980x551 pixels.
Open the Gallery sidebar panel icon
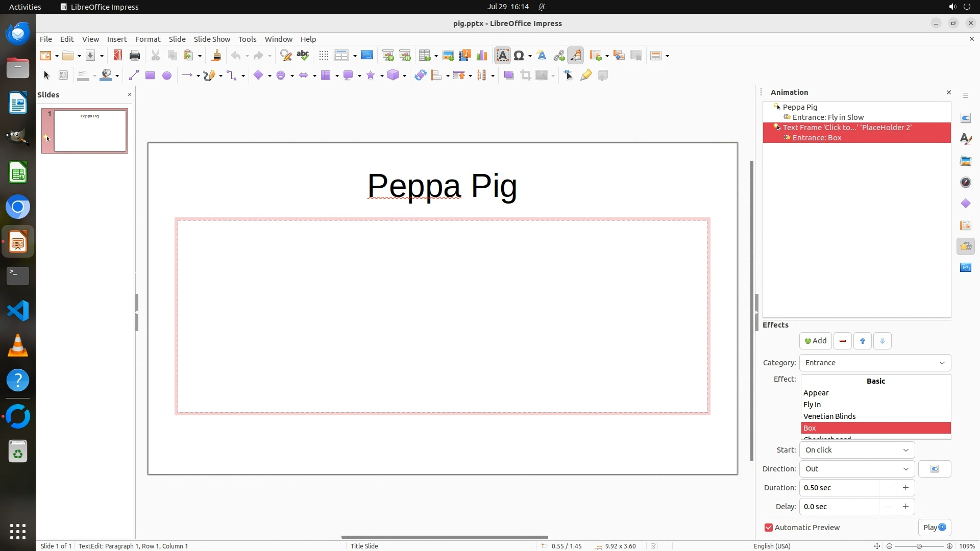(965, 161)
